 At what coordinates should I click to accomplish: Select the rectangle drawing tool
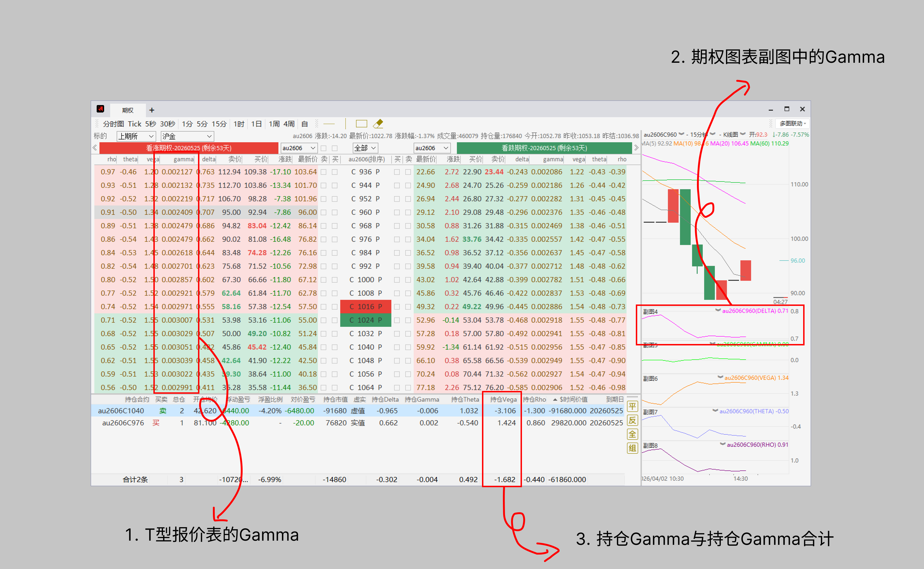361,124
